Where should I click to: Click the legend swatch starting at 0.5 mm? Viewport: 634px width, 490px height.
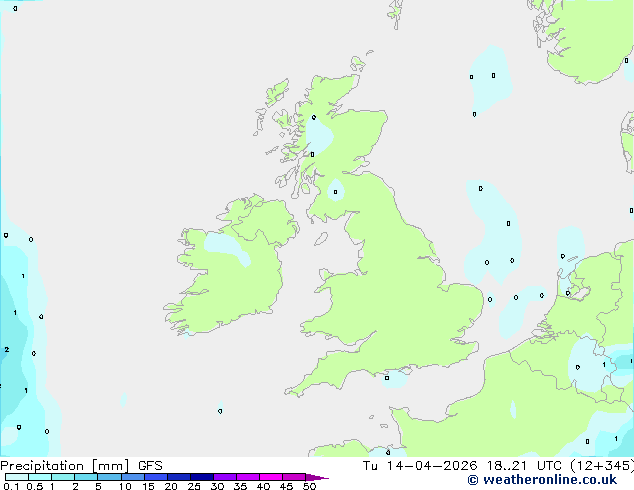click(x=40, y=477)
